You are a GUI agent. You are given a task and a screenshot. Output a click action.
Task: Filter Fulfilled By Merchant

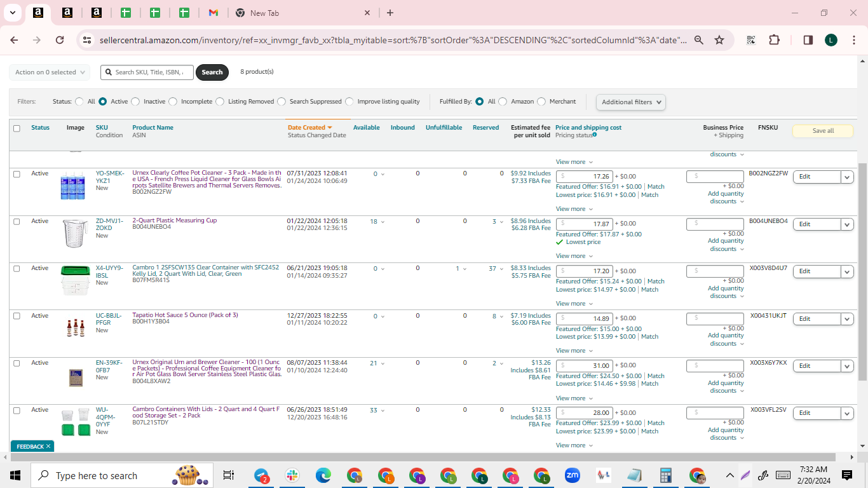541,102
